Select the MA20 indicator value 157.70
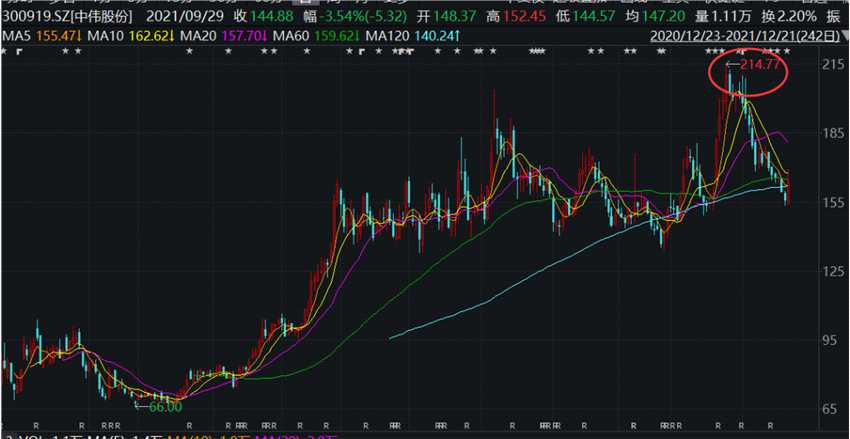 point(242,37)
